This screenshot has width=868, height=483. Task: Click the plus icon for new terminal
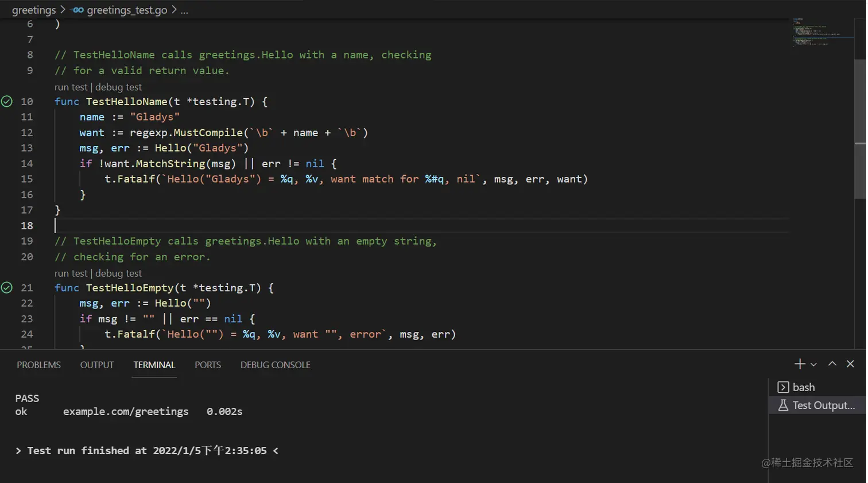tap(799, 364)
